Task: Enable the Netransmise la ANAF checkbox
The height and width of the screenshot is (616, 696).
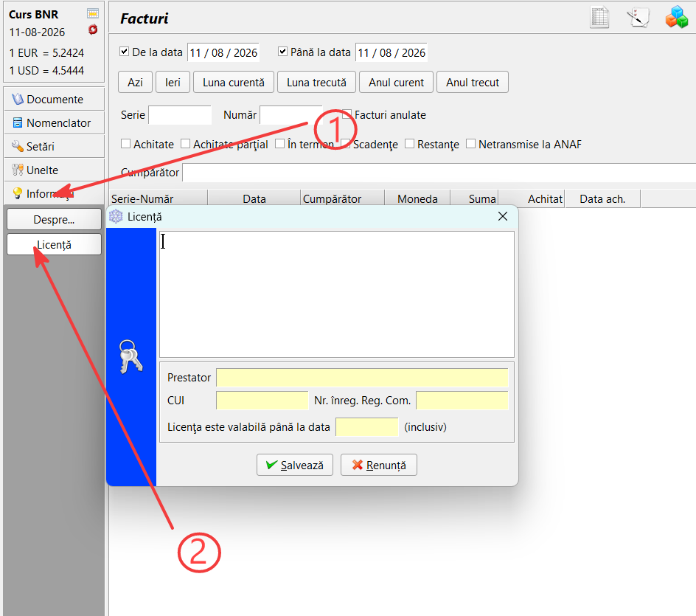Action: 470,143
